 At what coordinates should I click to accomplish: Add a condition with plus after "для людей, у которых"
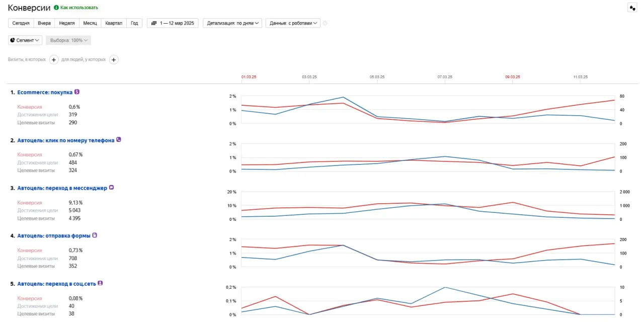click(x=114, y=60)
